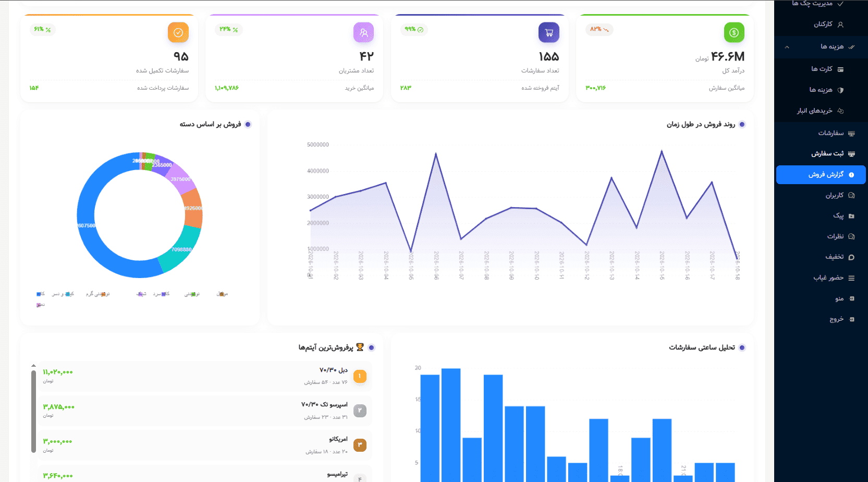
Task: Collapse the هزینه ها submenu chevron
Action: (787, 47)
